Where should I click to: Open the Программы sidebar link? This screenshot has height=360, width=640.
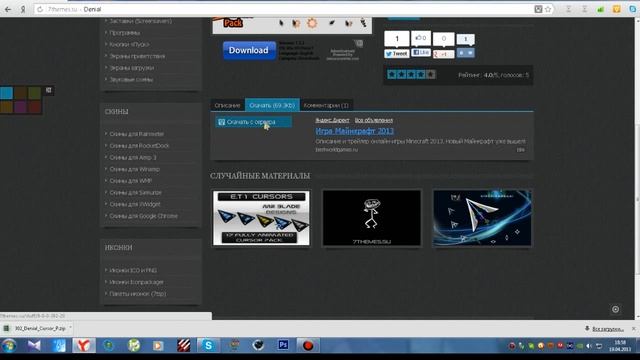pos(124,33)
